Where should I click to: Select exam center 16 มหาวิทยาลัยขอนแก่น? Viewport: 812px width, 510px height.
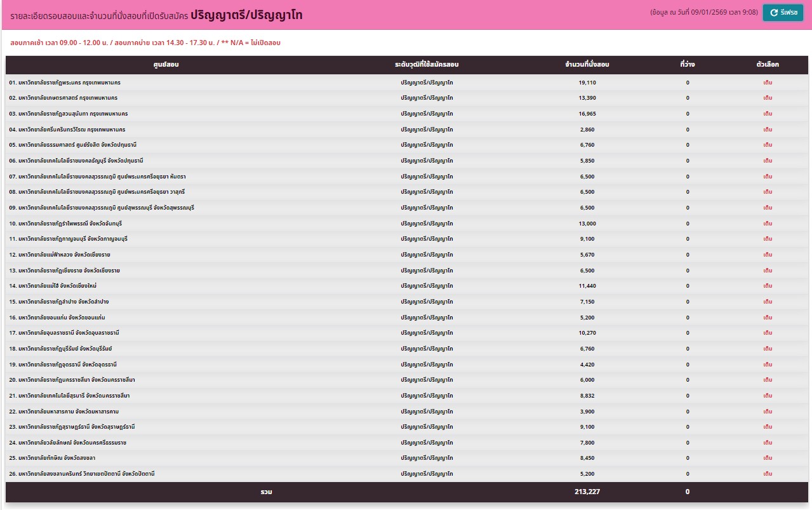click(57, 318)
